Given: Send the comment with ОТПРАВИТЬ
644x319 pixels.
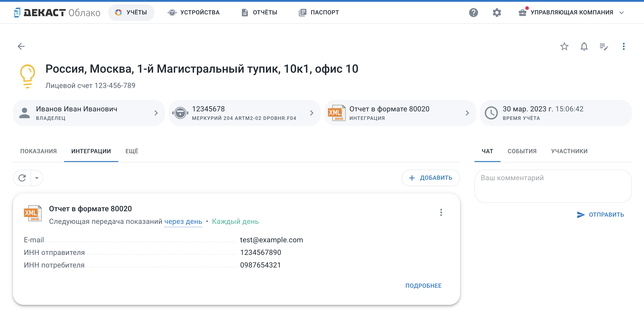Looking at the screenshot, I should tap(601, 215).
